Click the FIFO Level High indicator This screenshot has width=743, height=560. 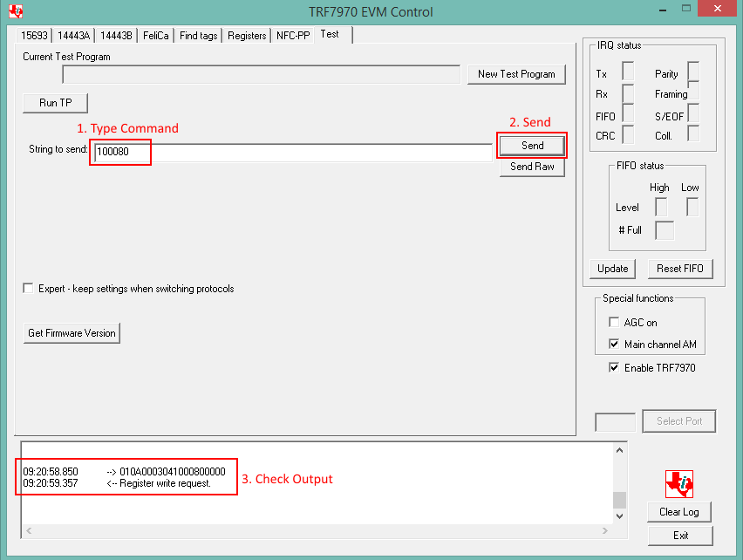tap(661, 207)
